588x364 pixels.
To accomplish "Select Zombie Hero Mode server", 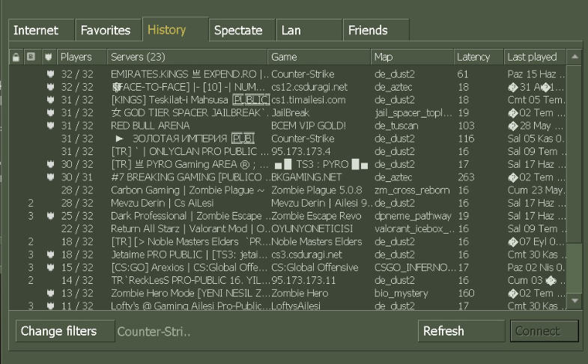I will click(x=190, y=293).
